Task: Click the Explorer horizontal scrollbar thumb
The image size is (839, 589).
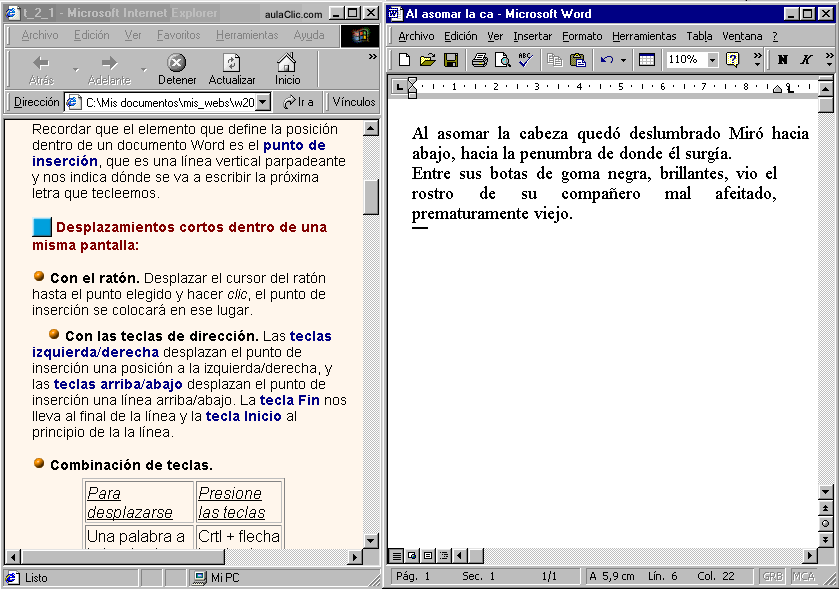Action: point(123,557)
